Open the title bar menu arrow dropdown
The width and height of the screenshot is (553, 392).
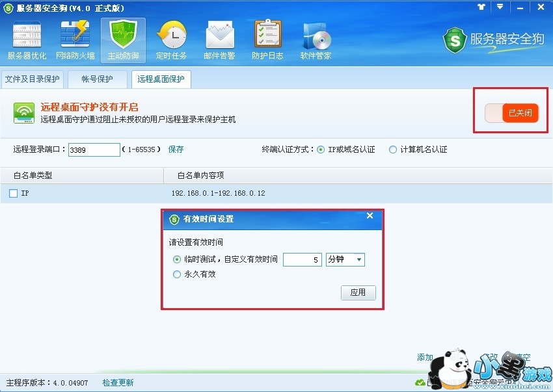pos(500,7)
